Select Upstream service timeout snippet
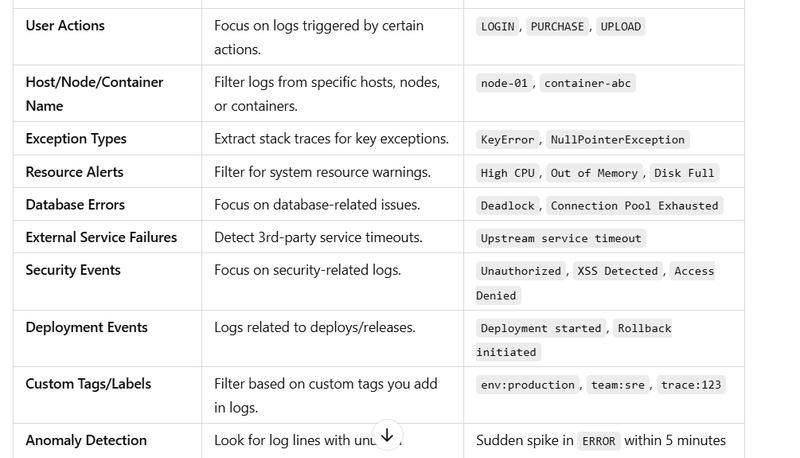This screenshot has height=458, width=800. point(561,239)
